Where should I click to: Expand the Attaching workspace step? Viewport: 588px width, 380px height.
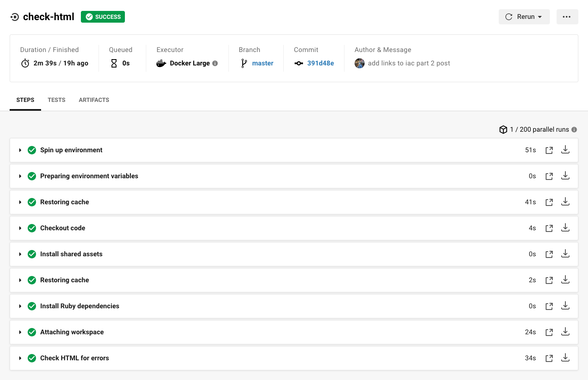point(20,332)
